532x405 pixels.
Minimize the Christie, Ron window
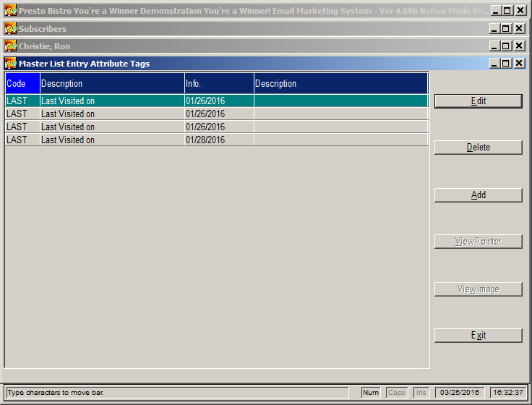494,46
